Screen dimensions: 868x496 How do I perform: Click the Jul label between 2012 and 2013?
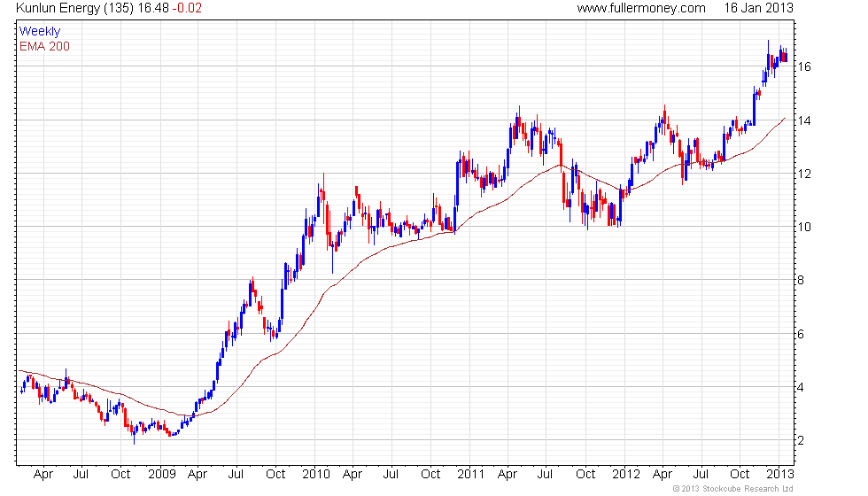tap(701, 475)
